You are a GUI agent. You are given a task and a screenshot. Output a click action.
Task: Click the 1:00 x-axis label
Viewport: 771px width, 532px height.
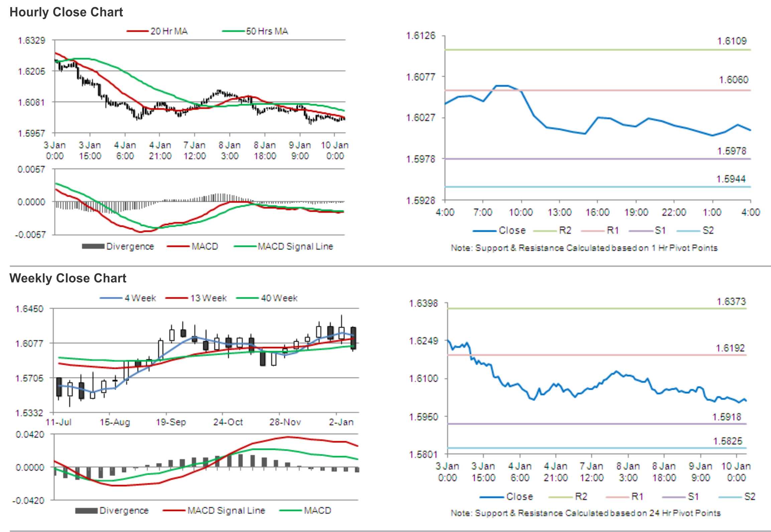[x=712, y=212]
